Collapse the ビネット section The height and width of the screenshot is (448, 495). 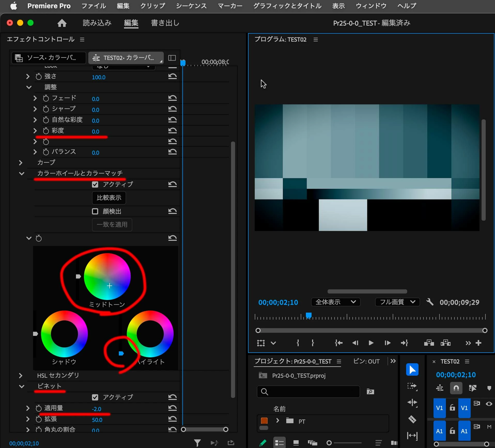point(22,387)
